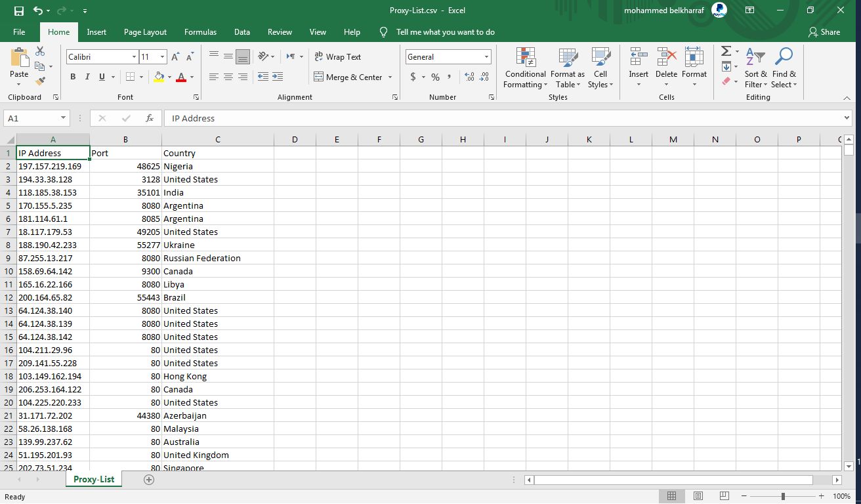The image size is (861, 504).
Task: Expand the Merge & Center dropdown arrow
Action: tap(390, 77)
